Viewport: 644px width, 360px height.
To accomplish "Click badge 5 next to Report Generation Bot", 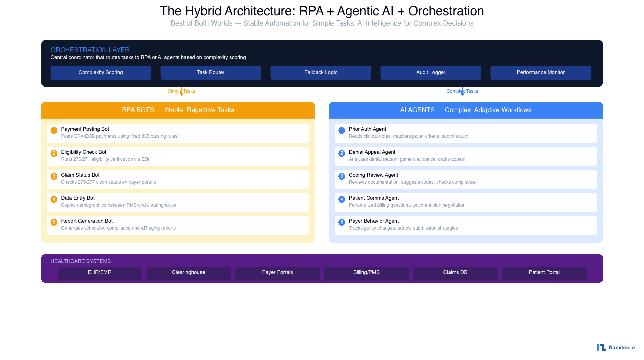I will tap(54, 222).
